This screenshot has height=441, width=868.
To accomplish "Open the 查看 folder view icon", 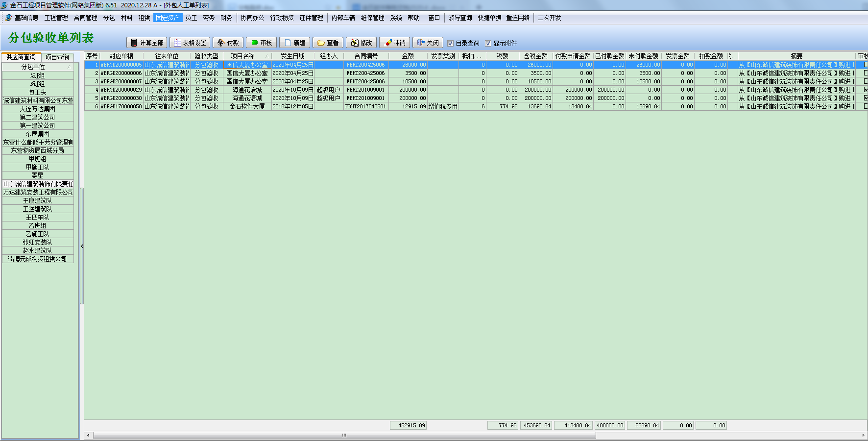I will 321,43.
